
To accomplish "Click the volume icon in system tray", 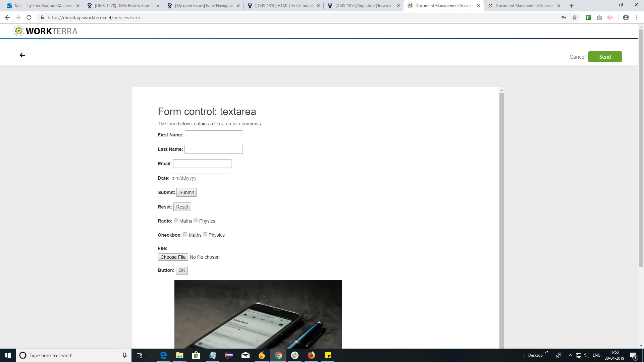I will 586,355.
